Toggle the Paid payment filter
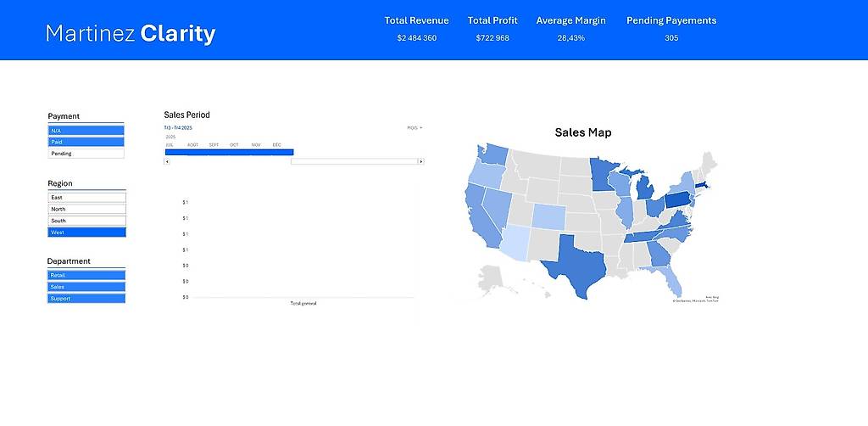This screenshot has height=426, width=868. [86, 142]
